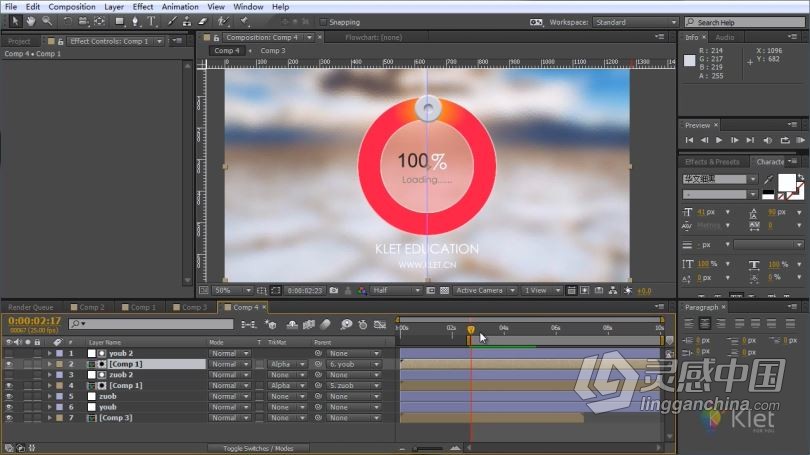Open the 50% magnification dropdown
The image size is (810, 455).
pyautogui.click(x=232, y=291)
